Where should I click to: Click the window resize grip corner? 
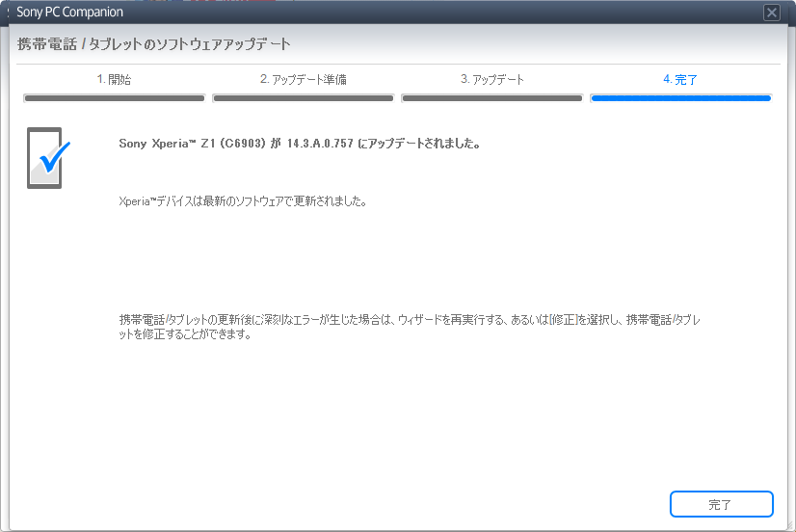[790, 526]
